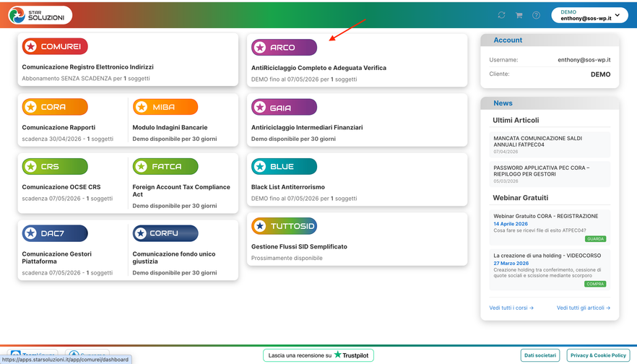Expand the DEMO account dropdown
Image resolution: width=637 pixels, height=364 pixels.
(589, 15)
